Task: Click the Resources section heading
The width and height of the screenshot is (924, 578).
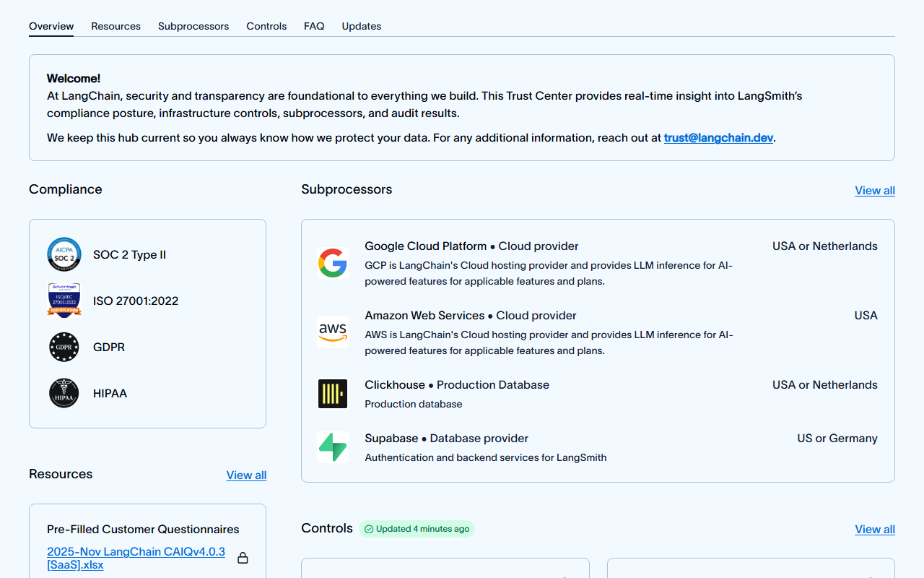Action: click(61, 474)
